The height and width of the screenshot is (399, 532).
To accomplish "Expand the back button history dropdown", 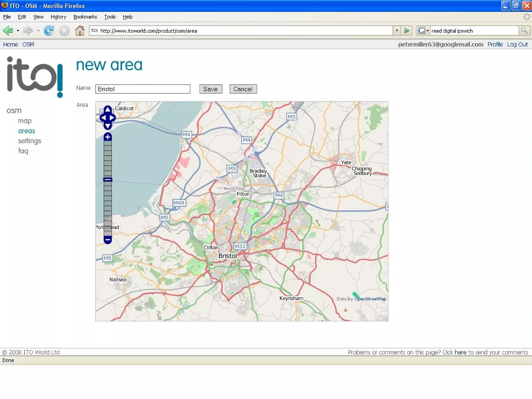I will pos(18,31).
